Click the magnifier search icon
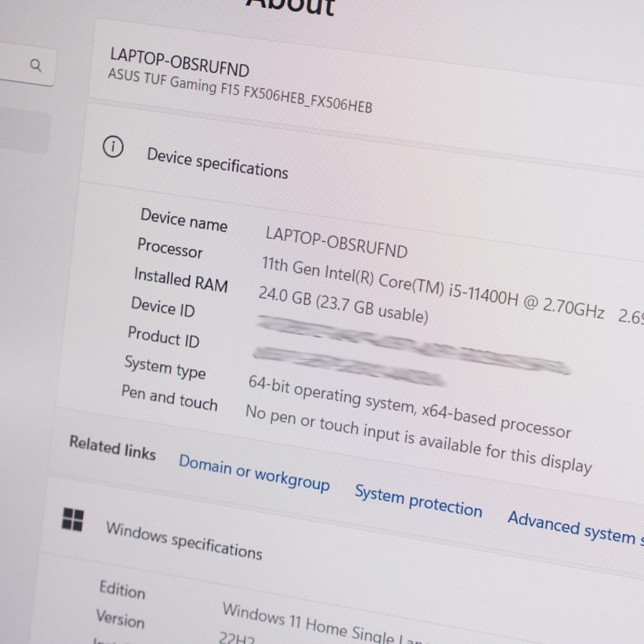 point(36,65)
